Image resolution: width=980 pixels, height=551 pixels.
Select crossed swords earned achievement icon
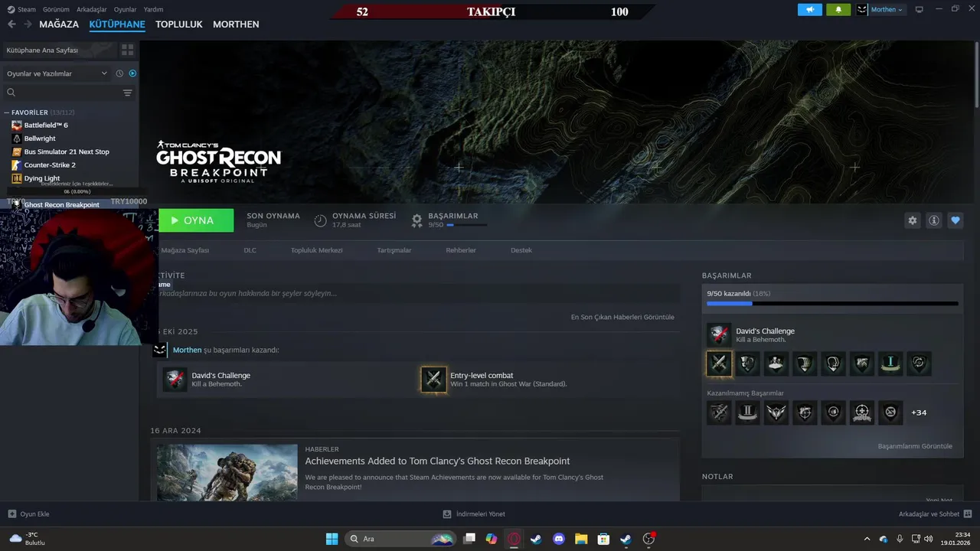pyautogui.click(x=719, y=364)
